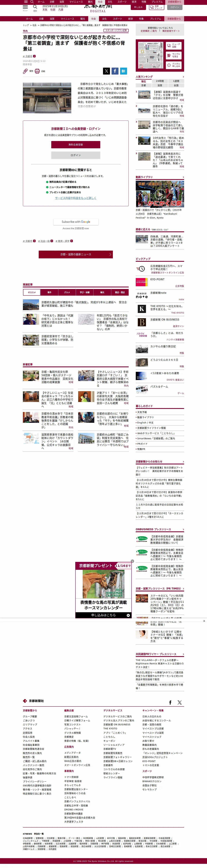Select 事件 related articles tab
The height and width of the screenshot is (868, 207).
[49, 292]
